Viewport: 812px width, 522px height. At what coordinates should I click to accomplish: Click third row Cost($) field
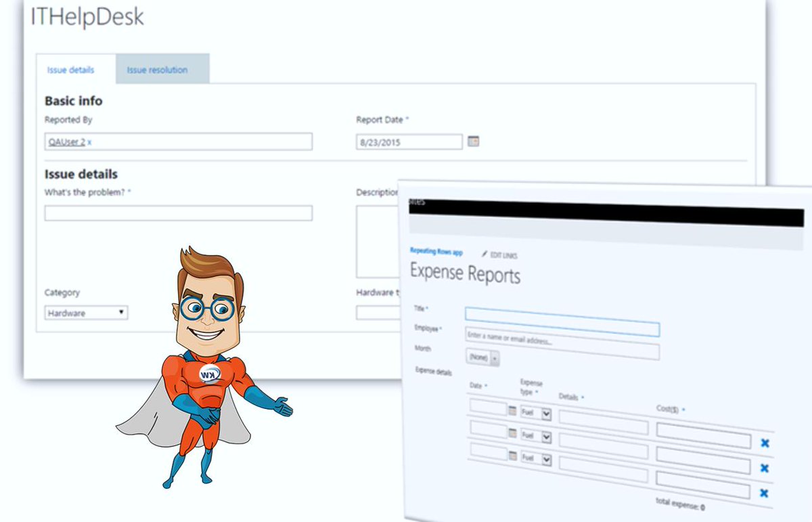click(703, 485)
